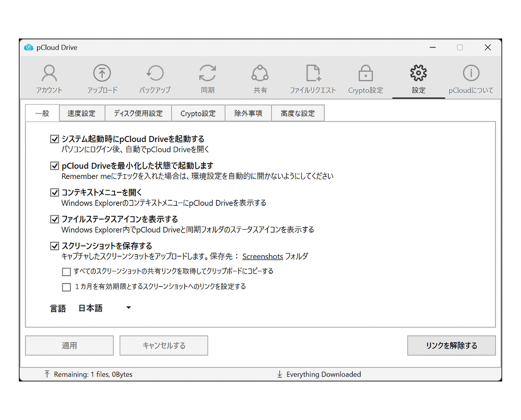Open the pCloudについて info icon
The height and width of the screenshot is (420, 521).
click(x=471, y=73)
